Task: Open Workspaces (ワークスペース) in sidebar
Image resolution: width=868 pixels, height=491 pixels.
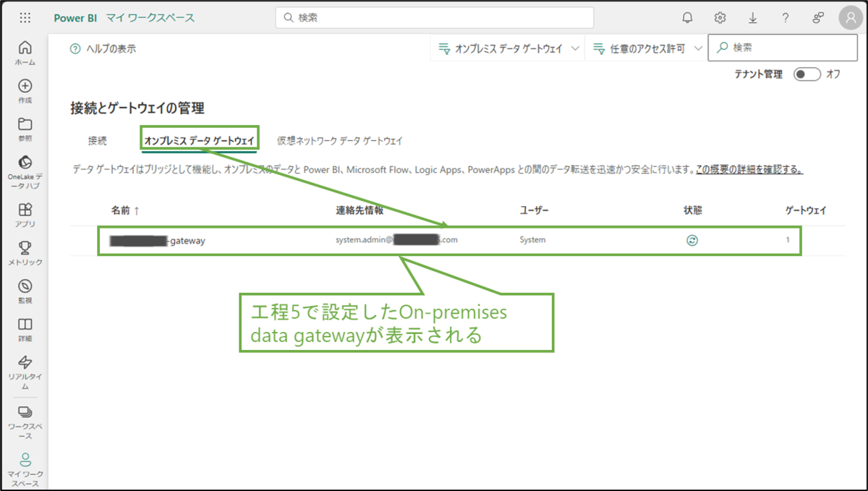Action: (25, 422)
